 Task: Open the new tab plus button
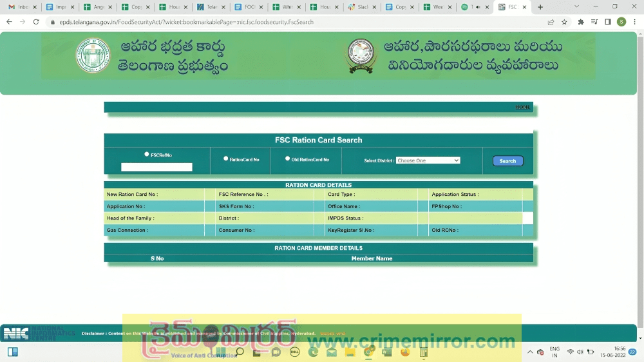pyautogui.click(x=540, y=7)
